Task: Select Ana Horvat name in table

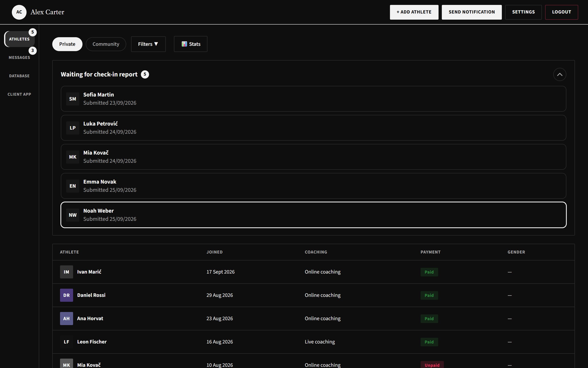Action: click(90, 319)
